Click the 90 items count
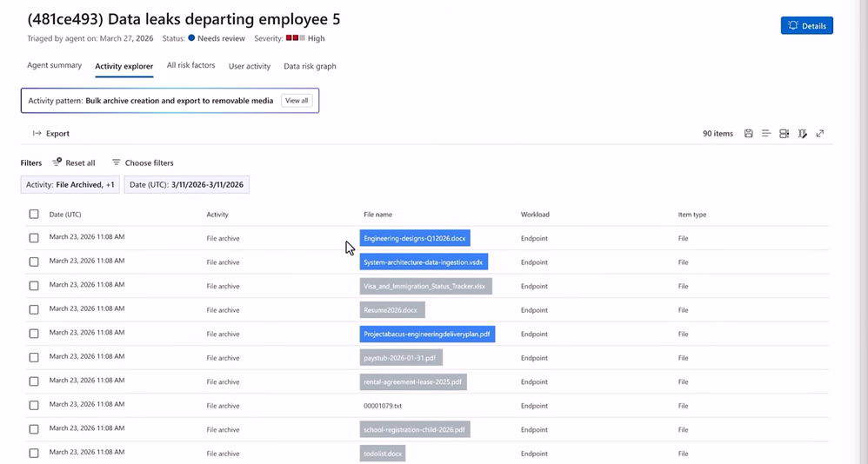The height and width of the screenshot is (464, 868). click(718, 133)
